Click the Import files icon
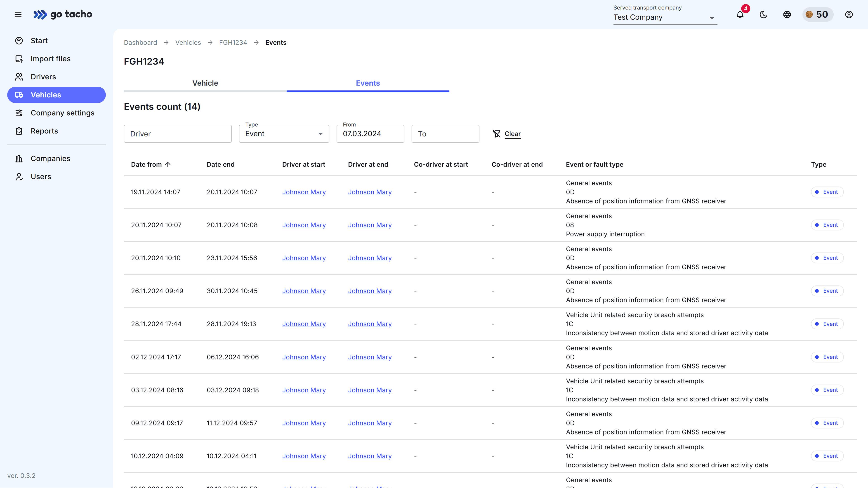868x488 pixels. click(x=19, y=59)
